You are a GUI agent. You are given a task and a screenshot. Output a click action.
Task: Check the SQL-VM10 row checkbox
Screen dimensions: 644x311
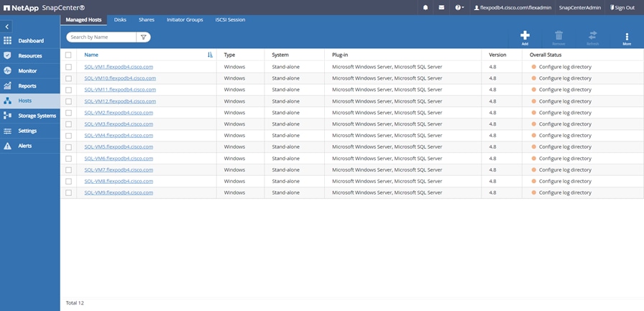tap(68, 78)
